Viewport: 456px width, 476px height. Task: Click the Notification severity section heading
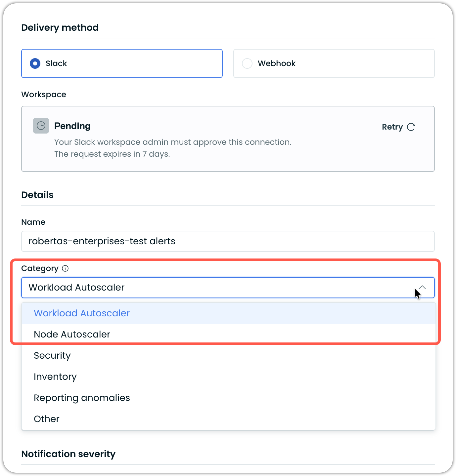click(x=68, y=454)
